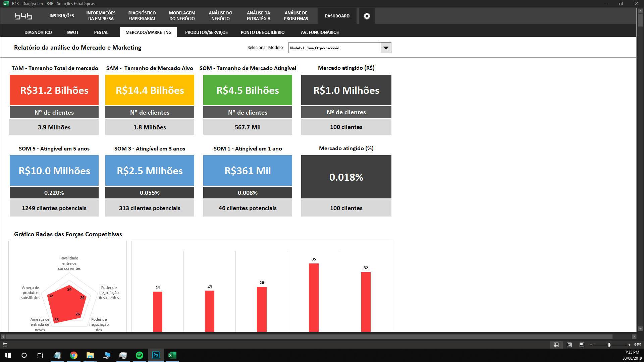Click R$1.0 Milhões dark card
644x362 pixels.
(x=346, y=90)
